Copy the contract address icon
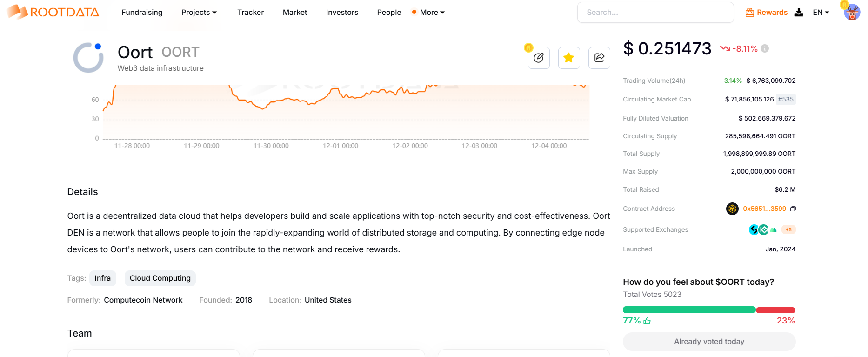The height and width of the screenshot is (357, 868). coord(793,209)
